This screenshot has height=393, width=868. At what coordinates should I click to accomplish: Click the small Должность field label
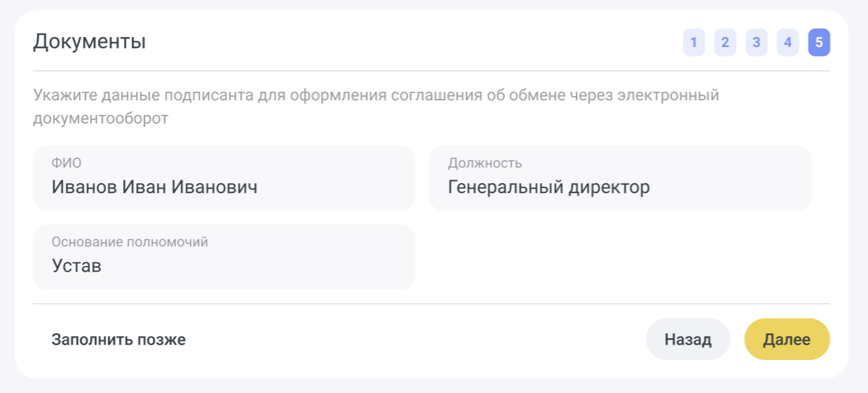pos(484,164)
